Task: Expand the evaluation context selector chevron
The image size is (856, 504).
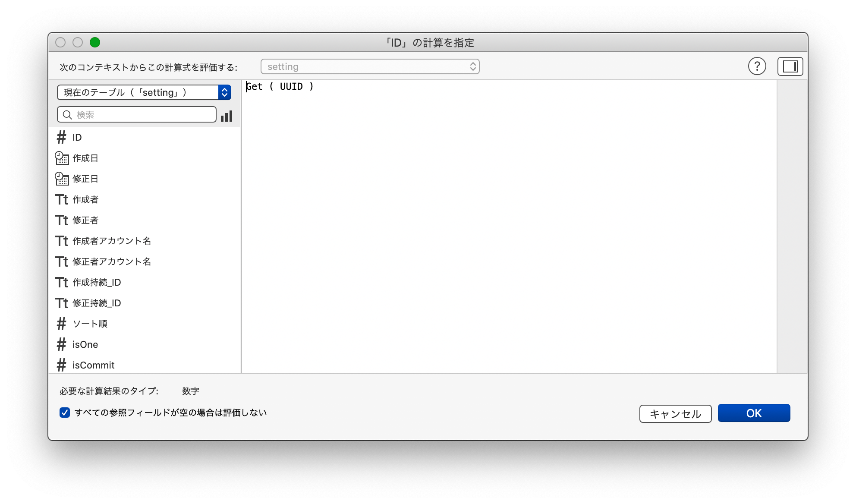Action: (473, 66)
